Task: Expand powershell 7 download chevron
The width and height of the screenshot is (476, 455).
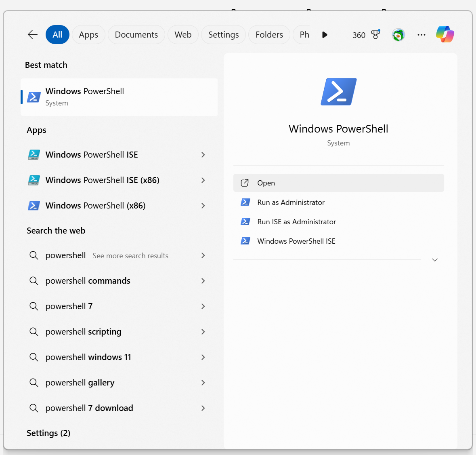Action: pos(203,408)
